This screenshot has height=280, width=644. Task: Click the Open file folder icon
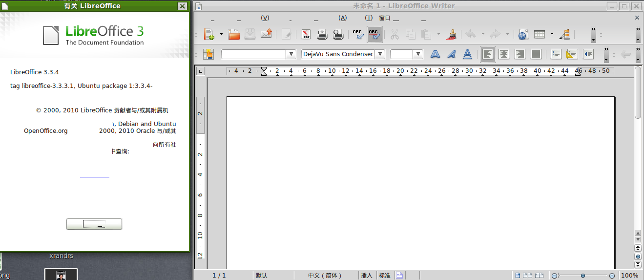(x=234, y=34)
